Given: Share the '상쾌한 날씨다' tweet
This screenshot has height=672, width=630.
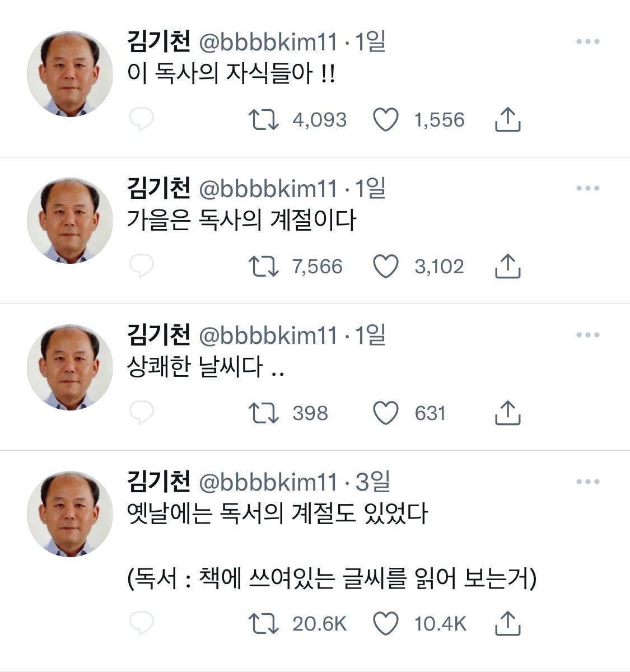Looking at the screenshot, I should (508, 413).
